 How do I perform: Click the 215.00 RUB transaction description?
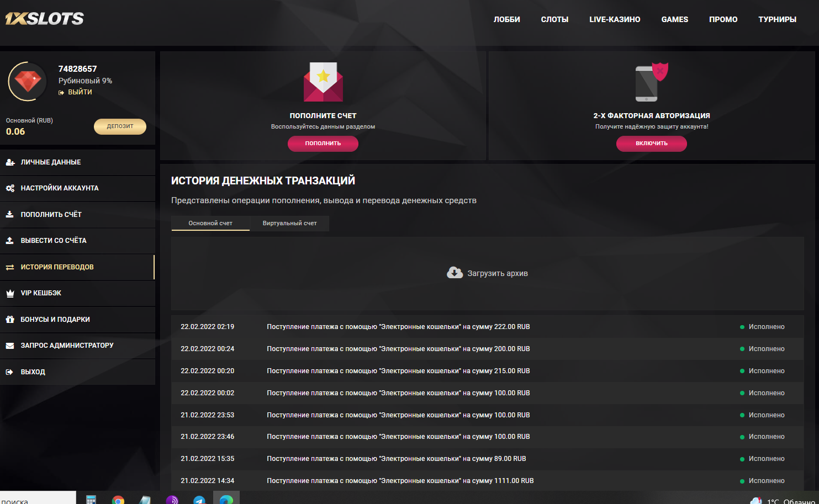(x=398, y=371)
